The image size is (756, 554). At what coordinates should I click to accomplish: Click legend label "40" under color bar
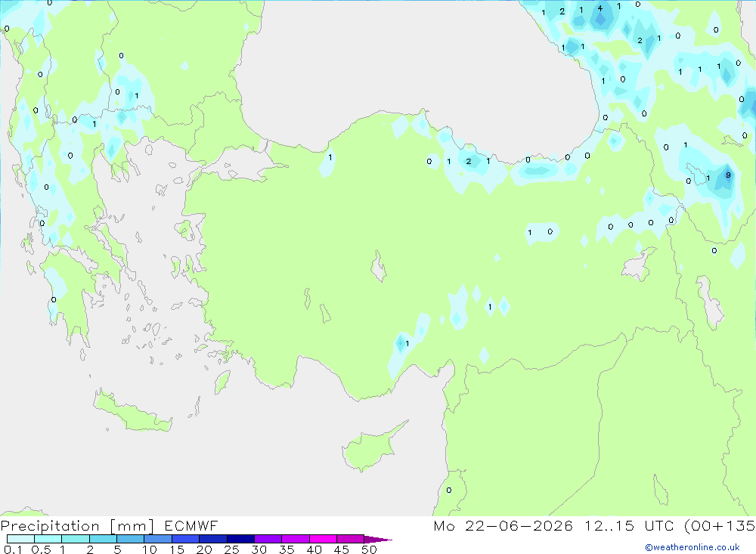[314, 549]
